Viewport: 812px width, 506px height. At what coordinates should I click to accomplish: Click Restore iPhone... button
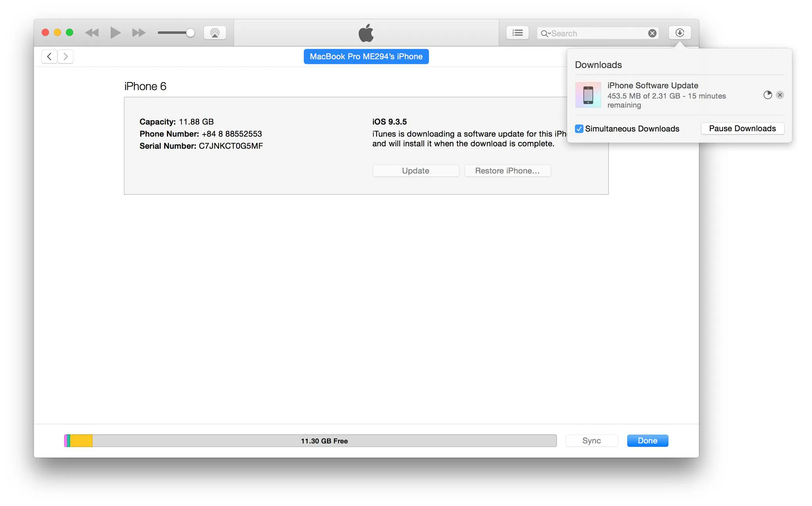tap(507, 171)
